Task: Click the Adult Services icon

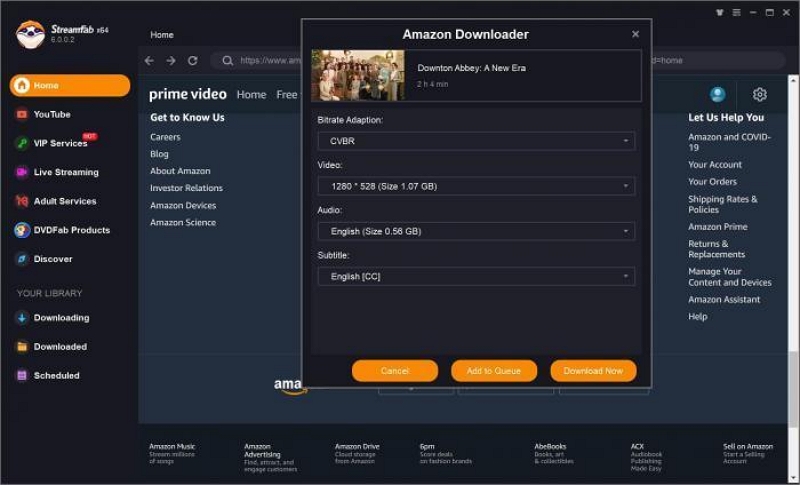Action: click(x=21, y=201)
